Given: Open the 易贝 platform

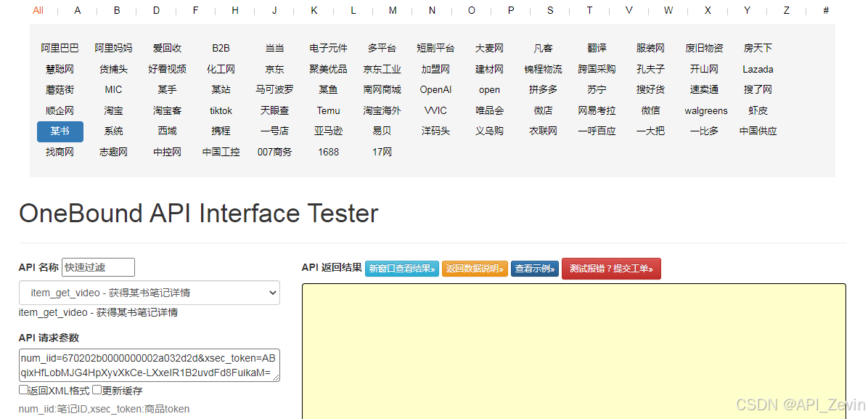Looking at the screenshot, I should coord(382,131).
